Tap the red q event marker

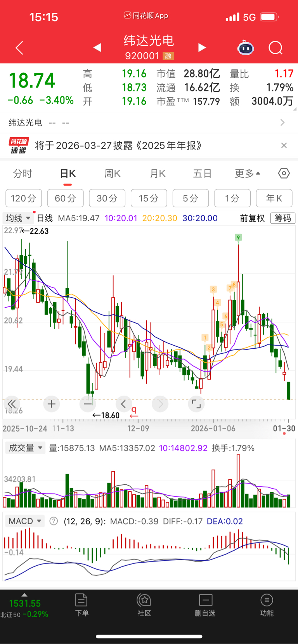pyautogui.click(x=134, y=412)
